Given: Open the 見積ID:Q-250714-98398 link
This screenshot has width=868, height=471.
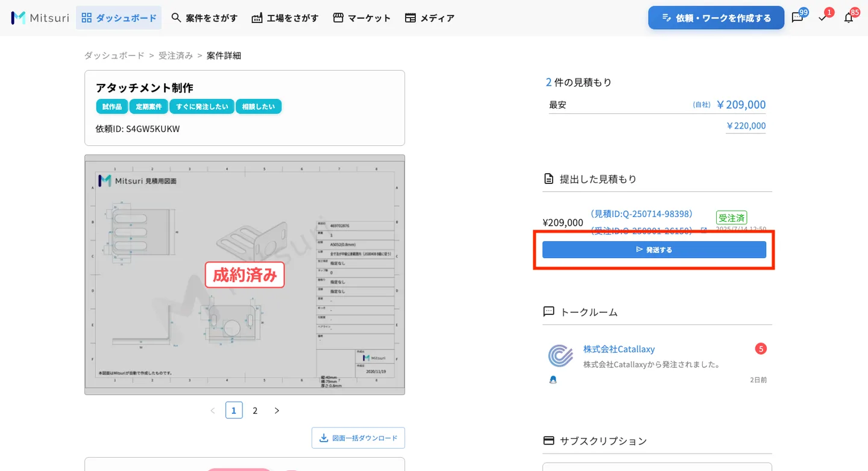Looking at the screenshot, I should pos(641,213).
